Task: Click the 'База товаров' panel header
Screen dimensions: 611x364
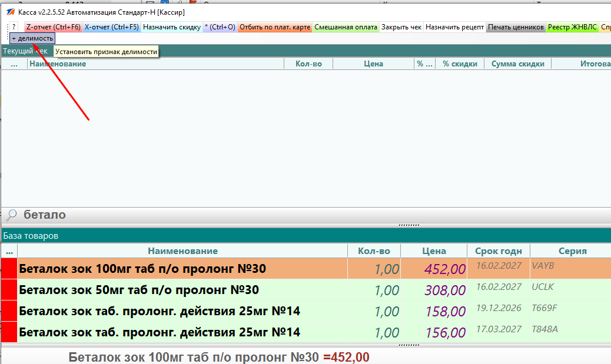Action: point(306,236)
